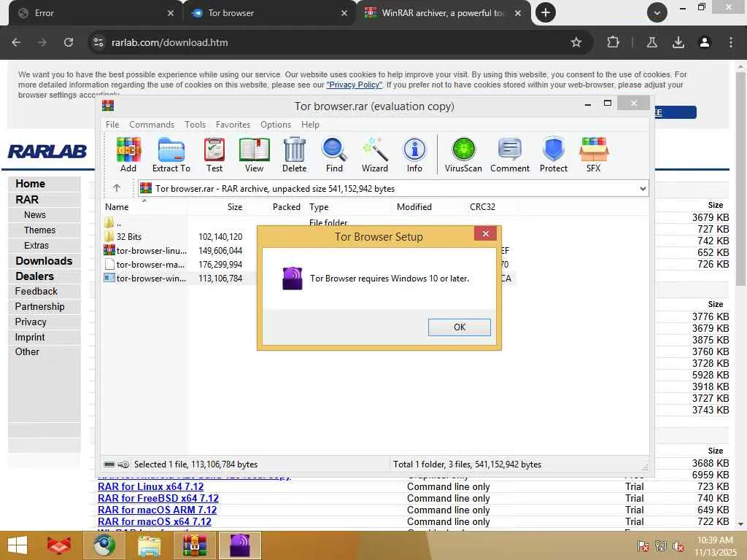Run the Test archive tool
The height and width of the screenshot is (560, 747).
214,155
